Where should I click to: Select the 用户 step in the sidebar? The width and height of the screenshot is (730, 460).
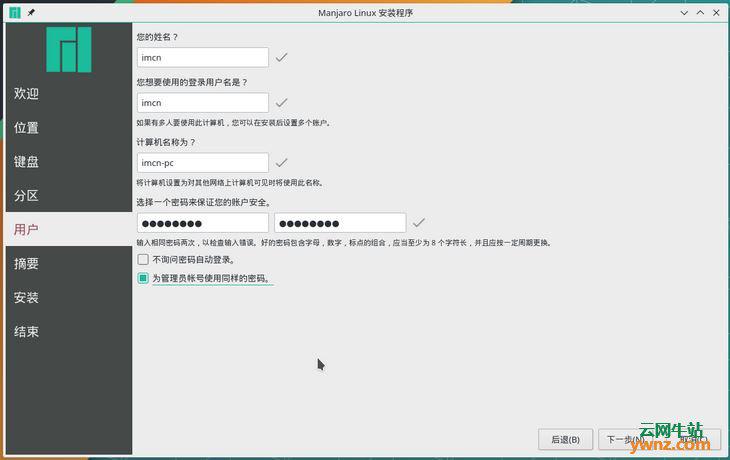[69, 229]
